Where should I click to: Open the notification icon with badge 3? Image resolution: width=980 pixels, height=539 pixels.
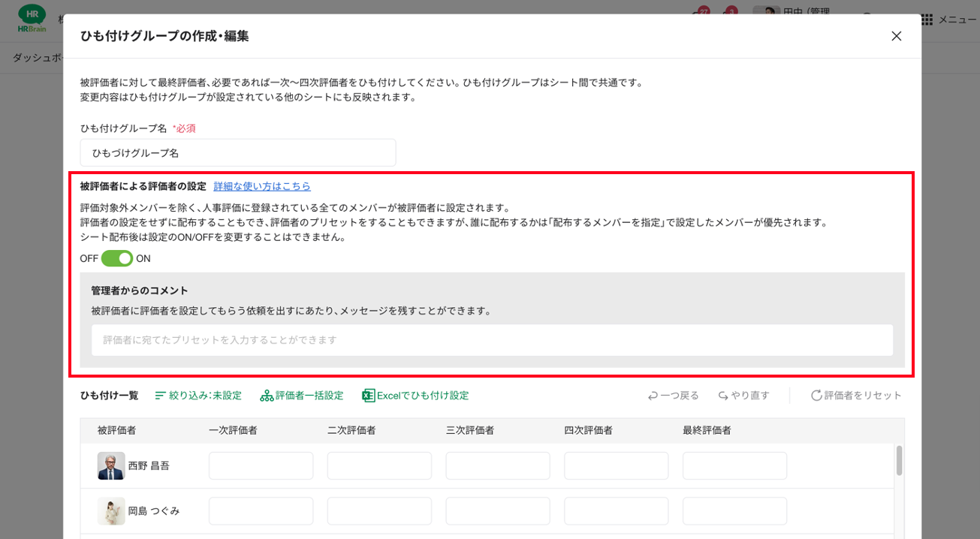pyautogui.click(x=729, y=13)
